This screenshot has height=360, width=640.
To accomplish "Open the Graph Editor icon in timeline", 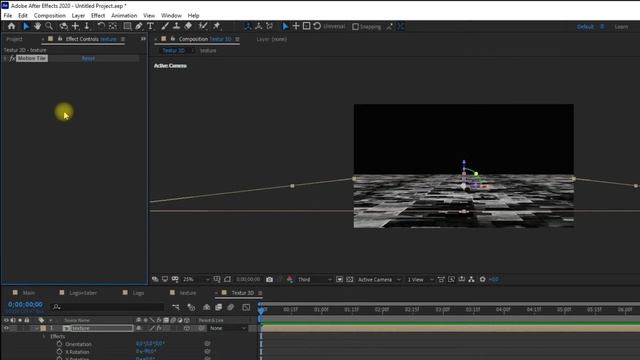I will [246, 307].
